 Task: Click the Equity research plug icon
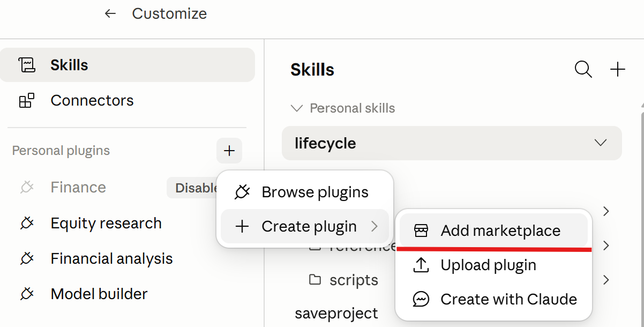(x=27, y=223)
